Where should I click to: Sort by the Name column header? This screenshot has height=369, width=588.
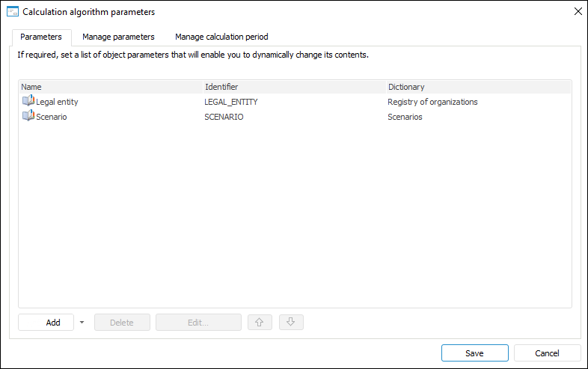click(x=110, y=87)
